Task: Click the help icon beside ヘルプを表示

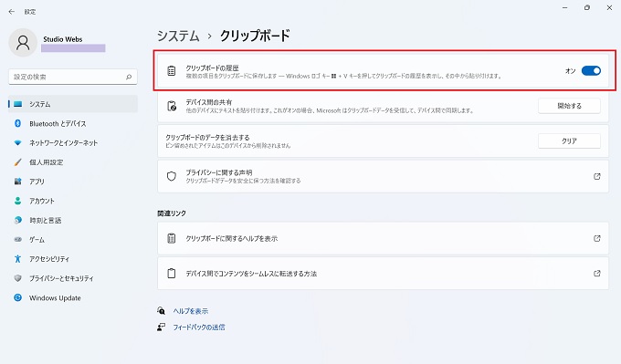Action: pos(162,310)
